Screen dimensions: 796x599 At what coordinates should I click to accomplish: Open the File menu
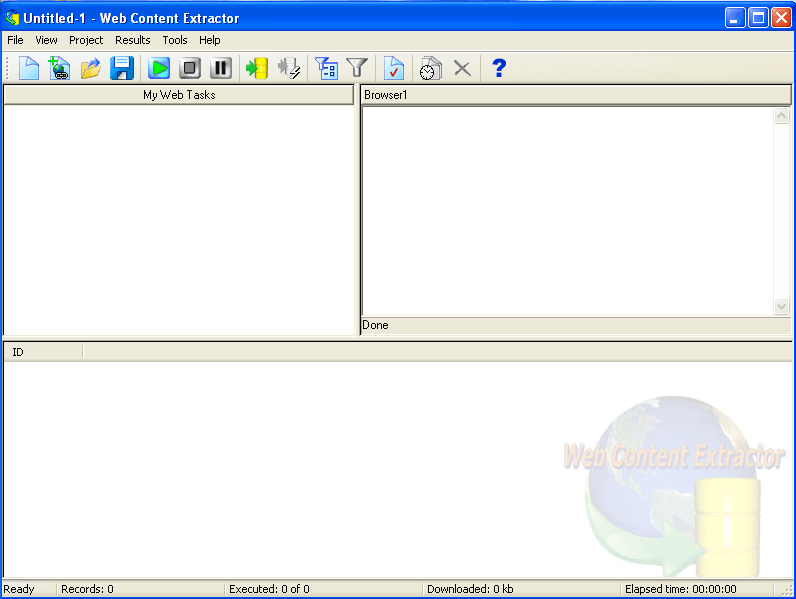[x=15, y=40]
